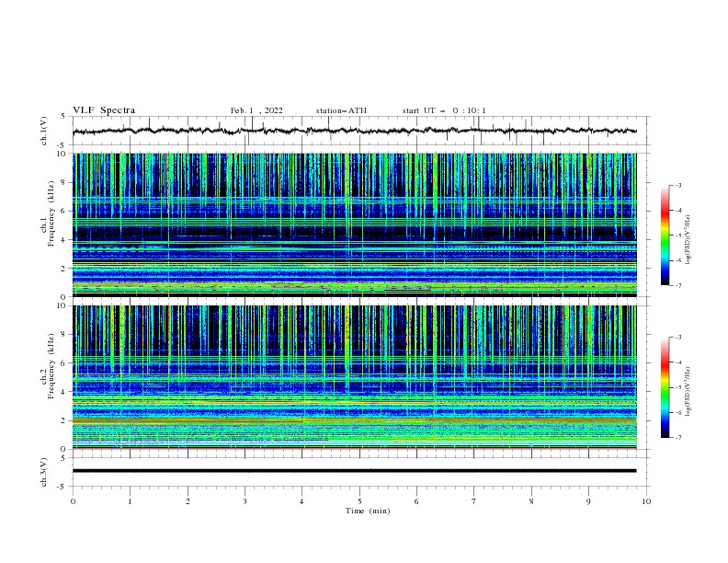
Task: Click the ch.1 voltage waveform trace
Action: point(355,131)
